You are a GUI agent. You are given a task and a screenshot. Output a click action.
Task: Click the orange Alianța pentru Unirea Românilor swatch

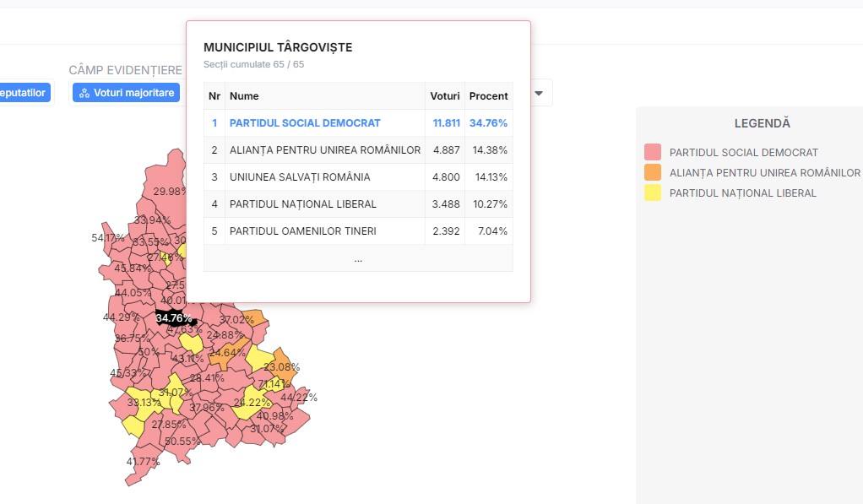click(652, 173)
